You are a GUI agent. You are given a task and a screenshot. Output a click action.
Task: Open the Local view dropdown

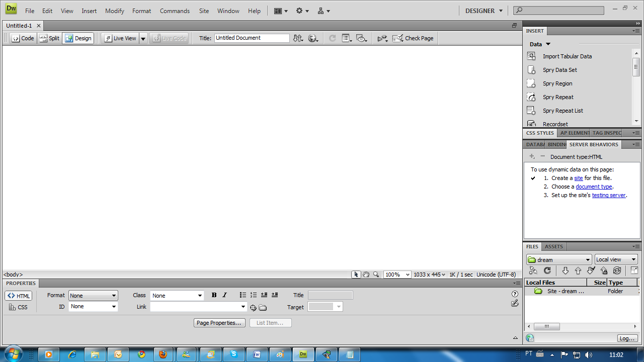coord(616,259)
